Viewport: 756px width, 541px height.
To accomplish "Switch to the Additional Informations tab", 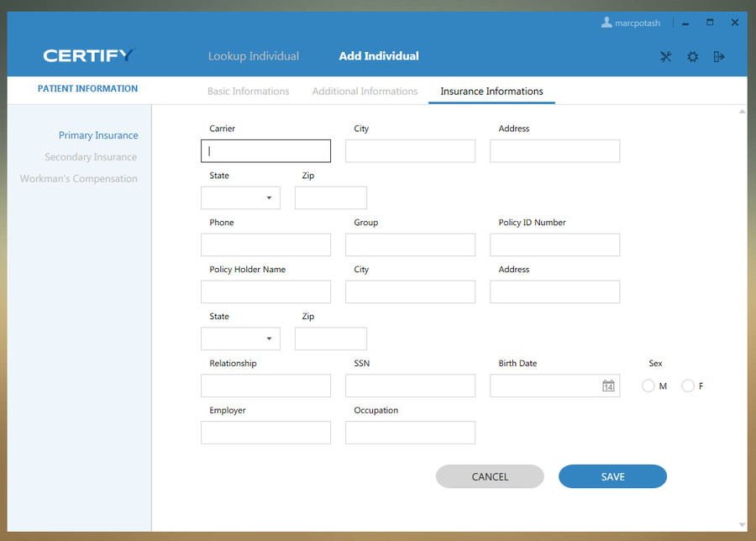I will click(365, 92).
